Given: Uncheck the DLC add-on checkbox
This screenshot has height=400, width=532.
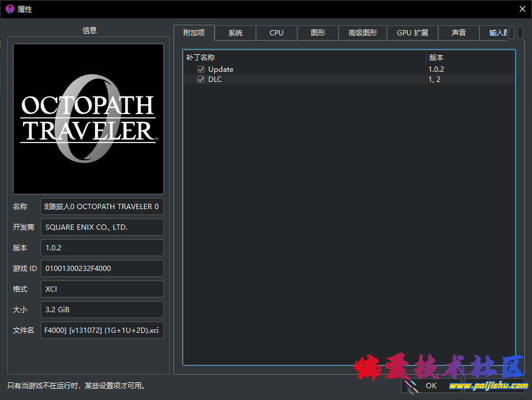Looking at the screenshot, I should [x=201, y=80].
